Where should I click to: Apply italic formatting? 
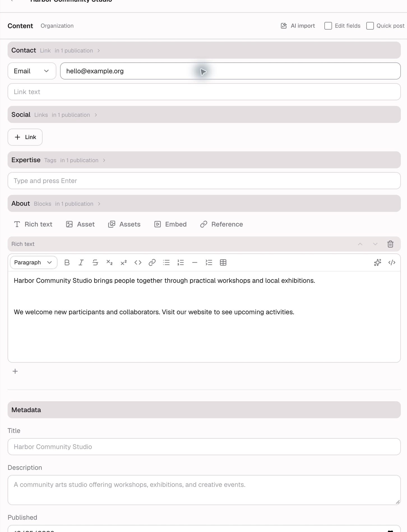pos(81,262)
